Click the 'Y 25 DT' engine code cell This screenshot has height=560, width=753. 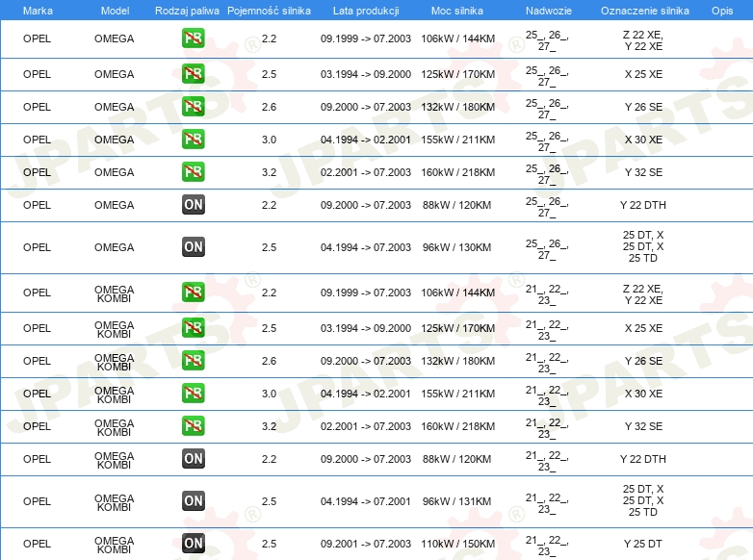coord(643,544)
